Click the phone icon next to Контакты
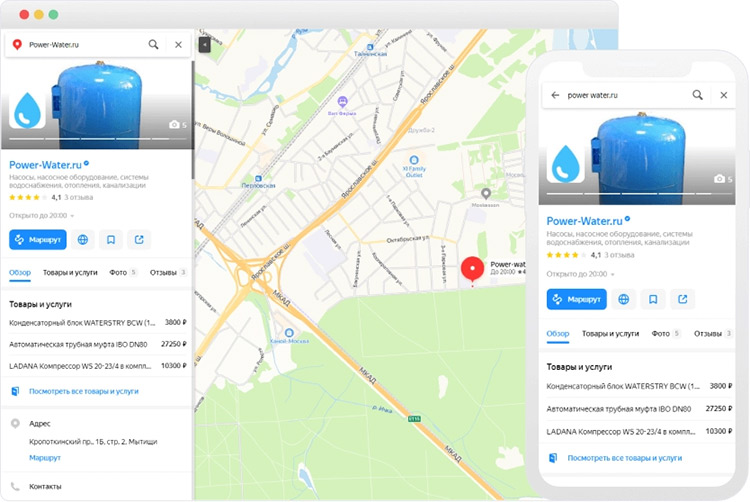Viewport: 750px width, 502px height. click(x=15, y=486)
